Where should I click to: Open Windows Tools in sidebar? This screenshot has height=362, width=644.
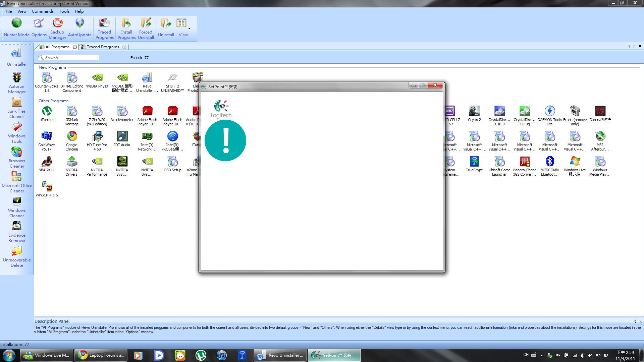click(x=17, y=133)
